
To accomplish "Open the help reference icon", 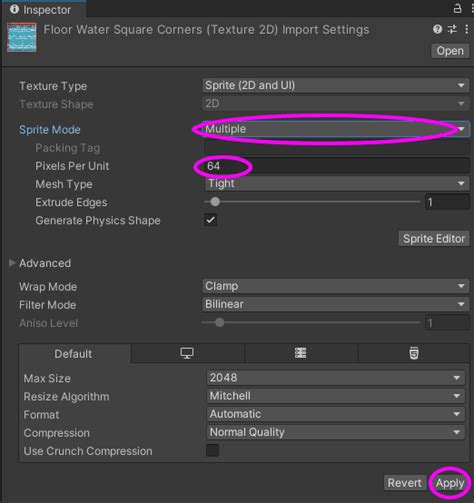I will point(437,29).
